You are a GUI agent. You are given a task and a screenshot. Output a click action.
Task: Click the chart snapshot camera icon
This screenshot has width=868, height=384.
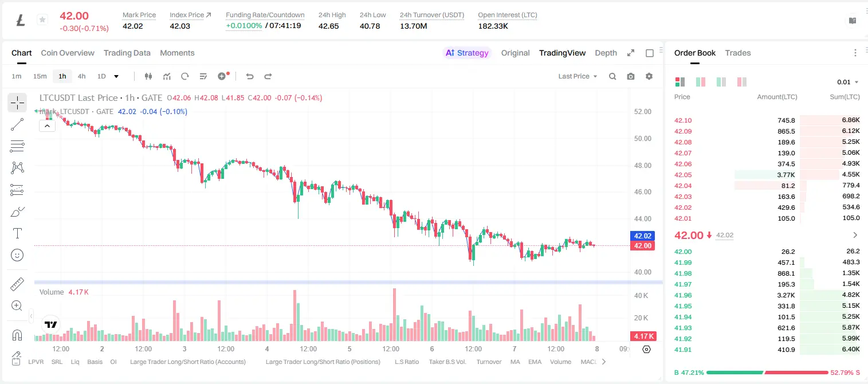pyautogui.click(x=631, y=76)
